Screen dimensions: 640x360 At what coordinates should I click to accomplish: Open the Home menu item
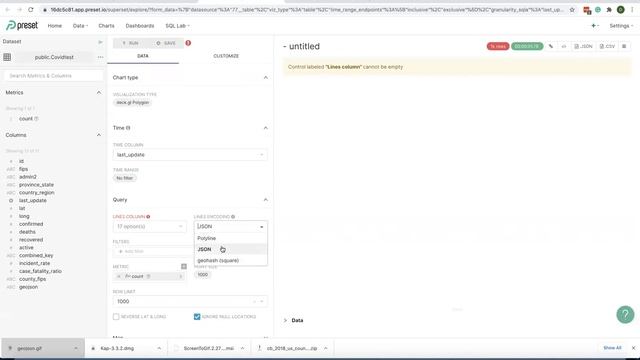pyautogui.click(x=55, y=26)
